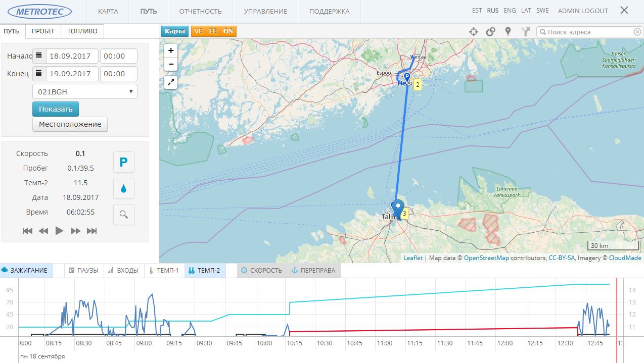
Task: Click the water drop fuel icon
Action: pos(123,188)
